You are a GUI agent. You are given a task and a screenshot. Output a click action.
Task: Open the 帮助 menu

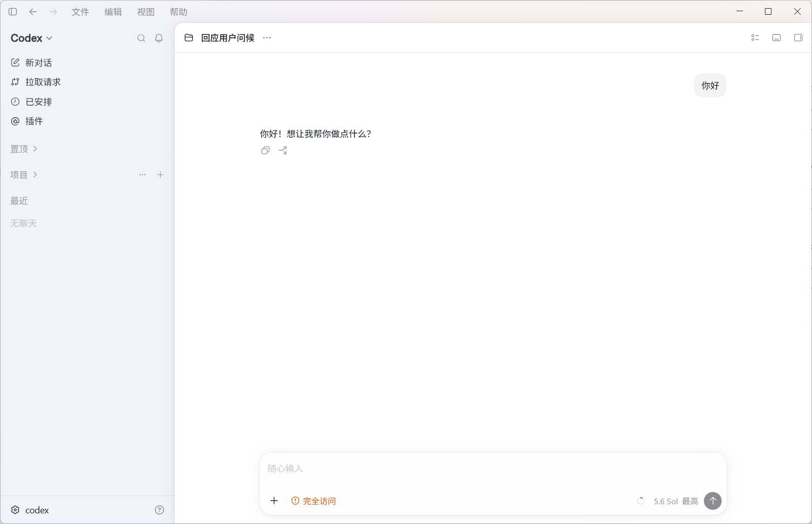(179, 12)
